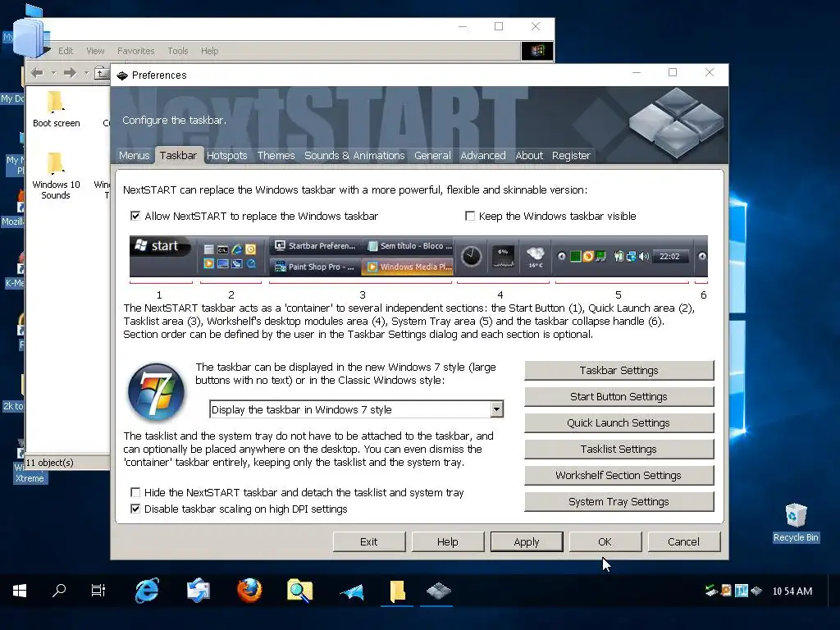
Task: Click Windows Media Player task in preview
Action: pos(409,267)
